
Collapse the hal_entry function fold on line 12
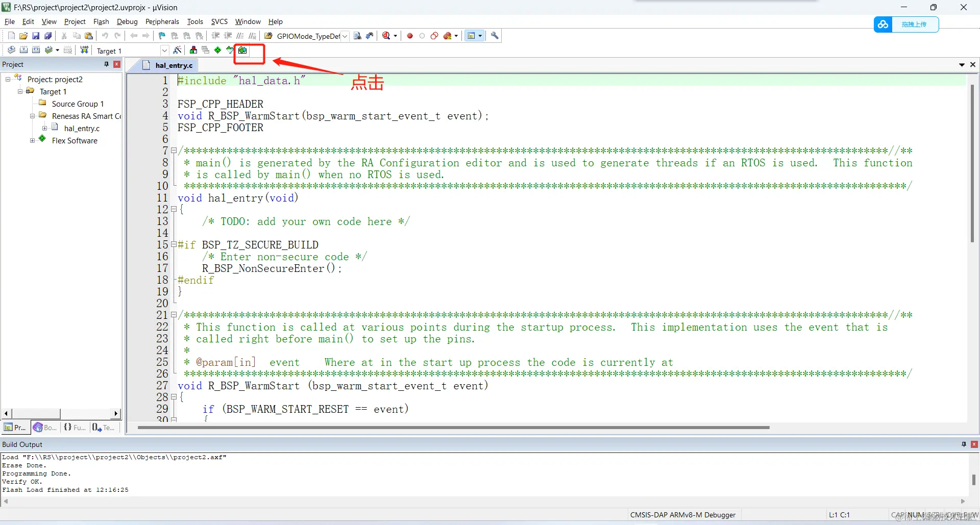click(174, 209)
